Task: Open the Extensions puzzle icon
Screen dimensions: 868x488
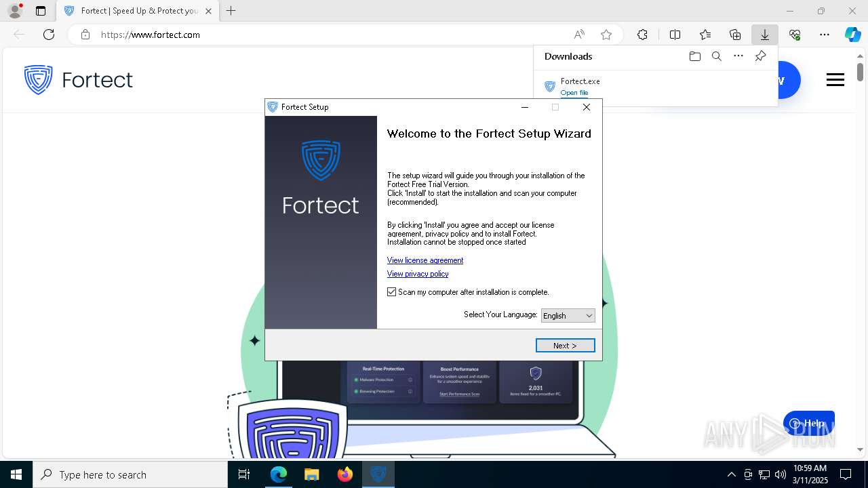Action: (x=642, y=35)
